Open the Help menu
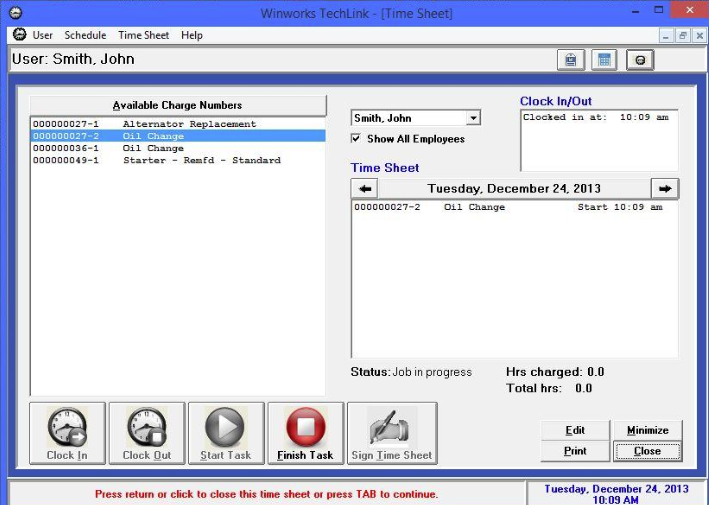 (x=192, y=35)
